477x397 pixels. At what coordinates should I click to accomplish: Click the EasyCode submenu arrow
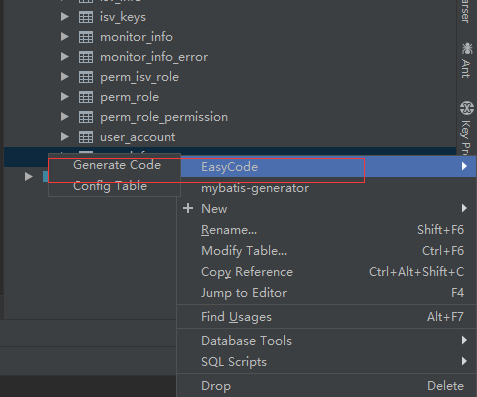click(x=464, y=166)
